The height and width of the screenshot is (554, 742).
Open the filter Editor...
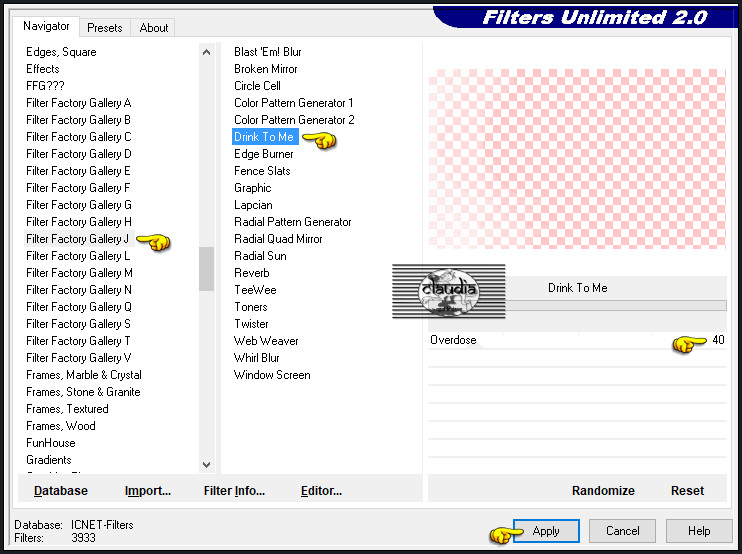(321, 491)
